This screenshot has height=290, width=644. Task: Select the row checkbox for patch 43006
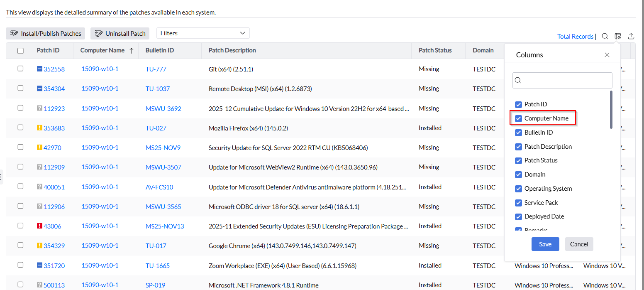pos(20,225)
